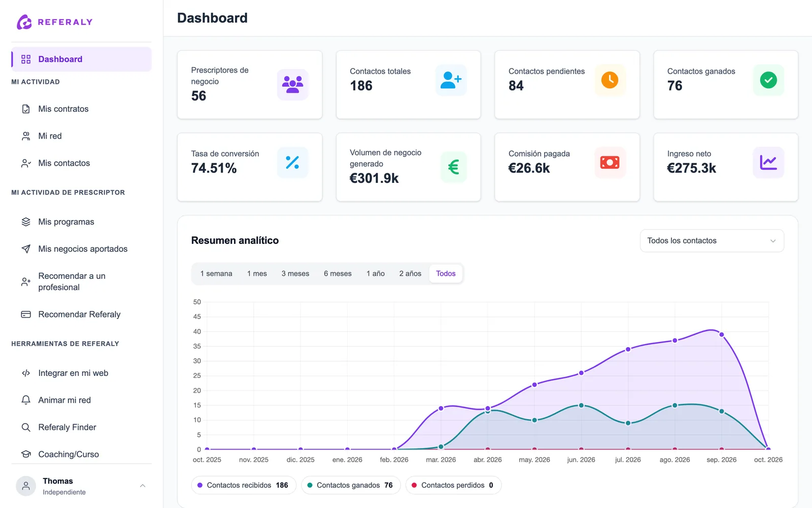This screenshot has height=508, width=812.
Task: Click the graduation cap icon for Coaching/Curso
Action: (26, 454)
